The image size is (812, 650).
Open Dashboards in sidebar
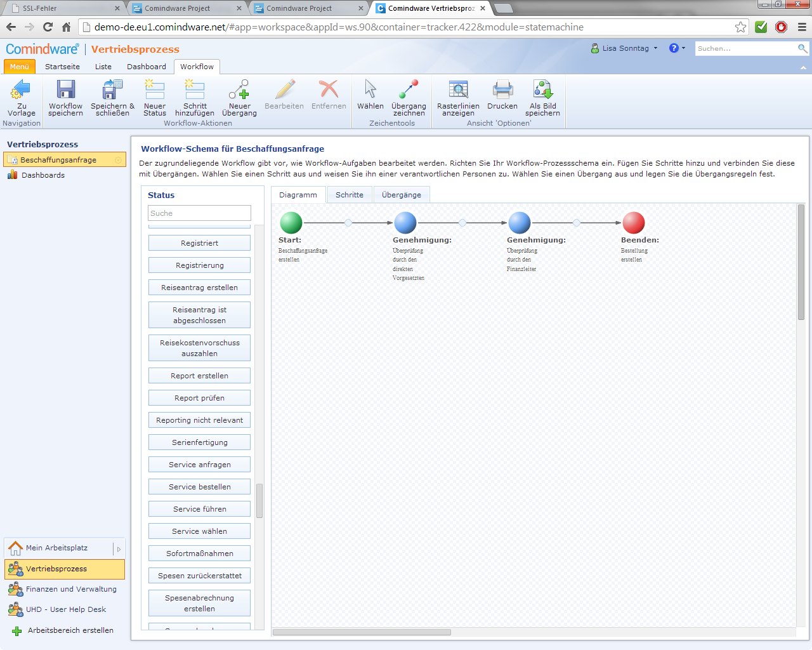pyautogui.click(x=43, y=175)
